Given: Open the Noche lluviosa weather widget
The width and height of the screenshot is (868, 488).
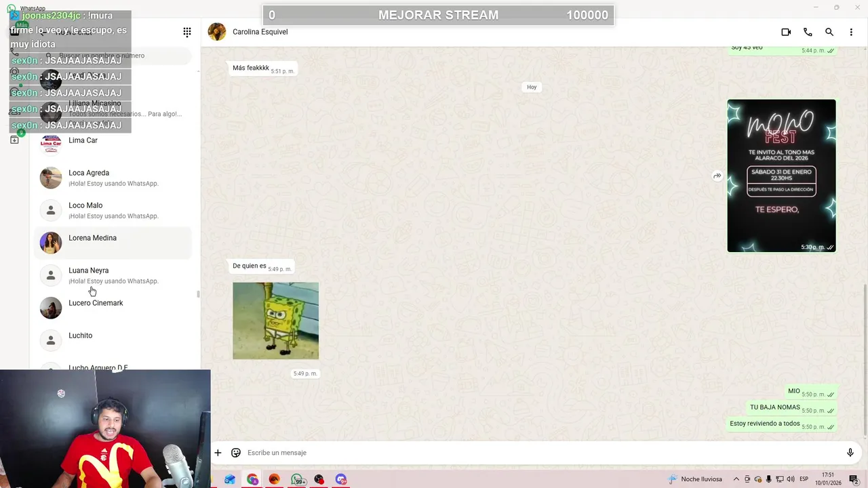Looking at the screenshot, I should (694, 479).
